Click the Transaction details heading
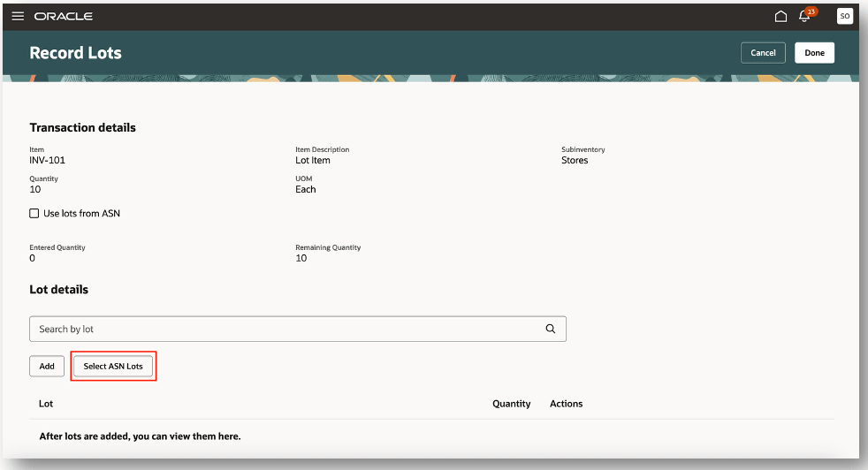The width and height of the screenshot is (868, 470). point(82,128)
